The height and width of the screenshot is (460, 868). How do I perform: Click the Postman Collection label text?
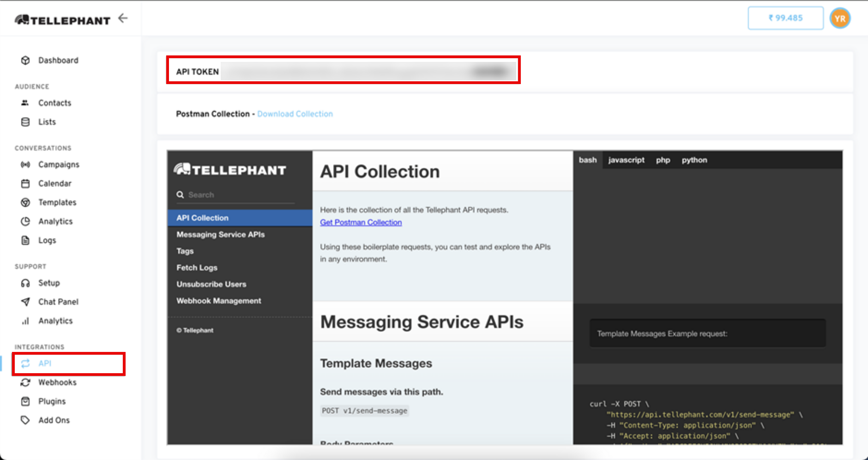point(213,114)
